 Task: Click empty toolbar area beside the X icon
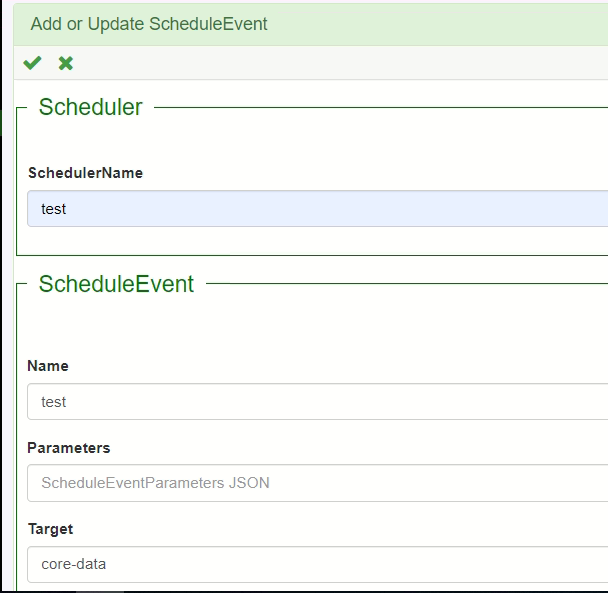tap(310, 63)
